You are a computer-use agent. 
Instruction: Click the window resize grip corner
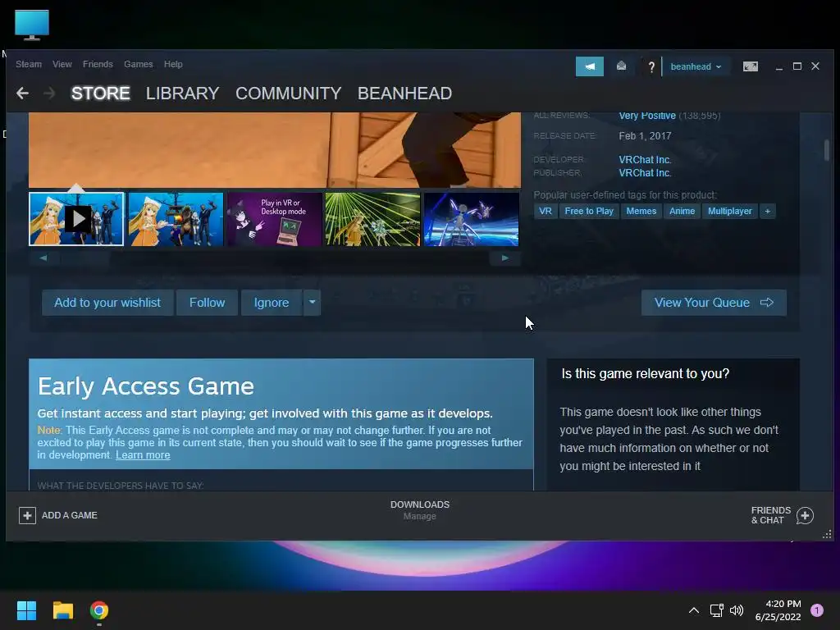827,534
